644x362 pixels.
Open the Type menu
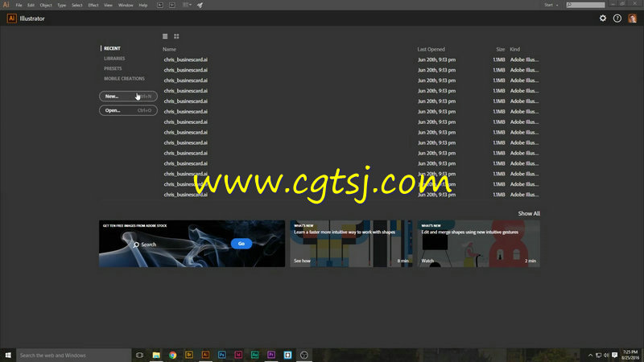pyautogui.click(x=62, y=5)
